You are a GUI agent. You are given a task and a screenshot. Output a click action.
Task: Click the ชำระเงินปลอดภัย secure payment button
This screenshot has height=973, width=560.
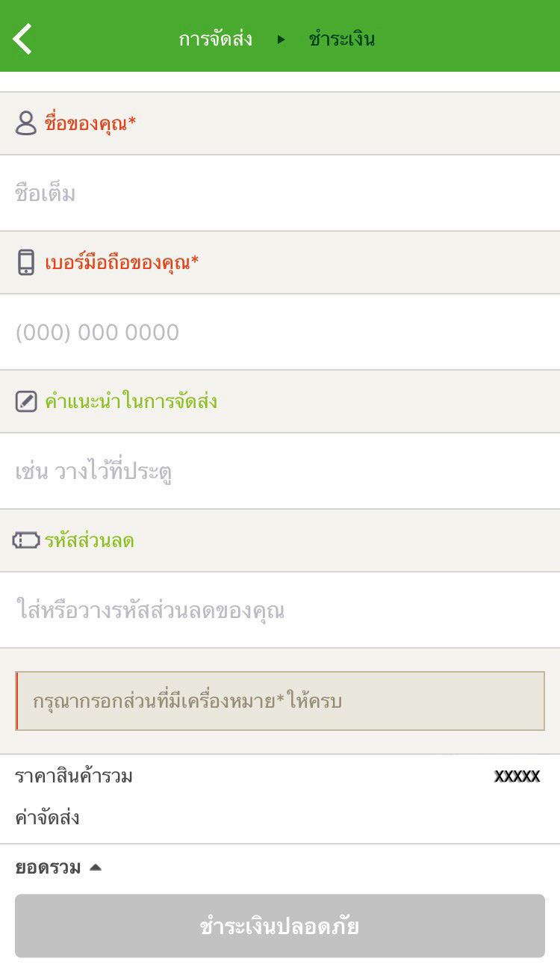point(280,926)
